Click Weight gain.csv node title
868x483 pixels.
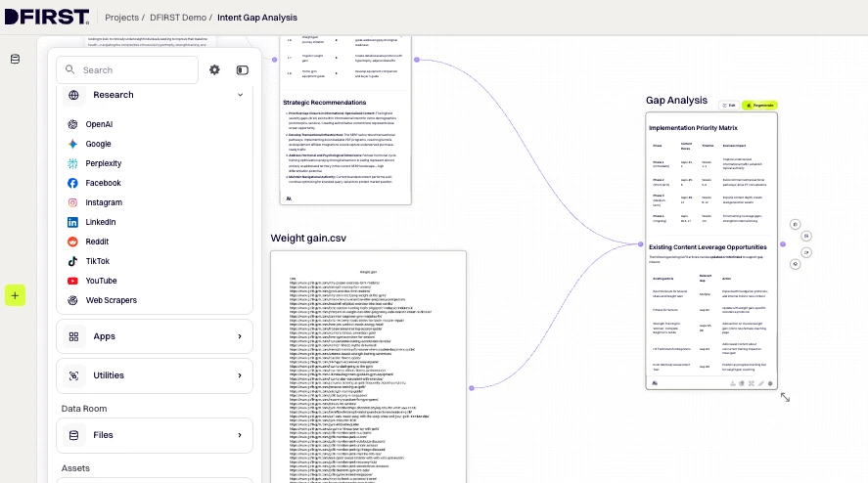point(308,238)
